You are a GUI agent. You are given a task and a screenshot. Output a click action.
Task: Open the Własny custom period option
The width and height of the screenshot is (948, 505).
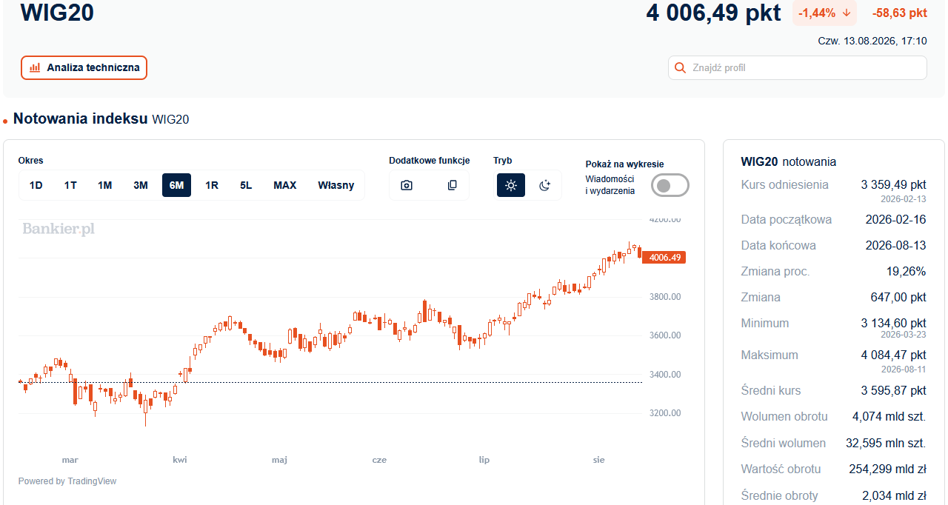pyautogui.click(x=336, y=185)
